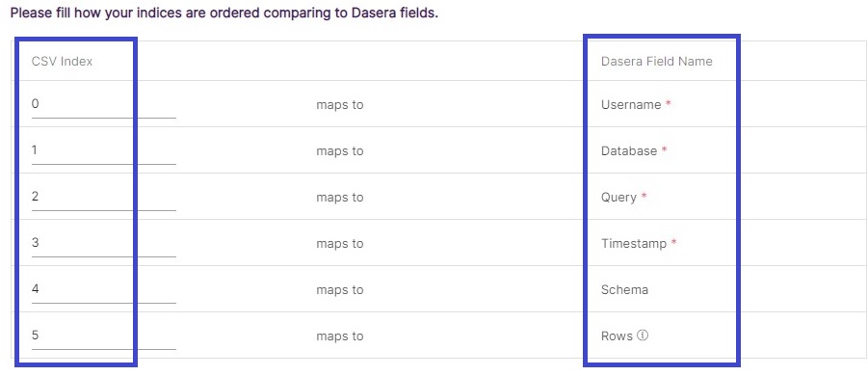The height and width of the screenshot is (376, 868).
Task: Click the CSV Index column header
Action: point(62,62)
